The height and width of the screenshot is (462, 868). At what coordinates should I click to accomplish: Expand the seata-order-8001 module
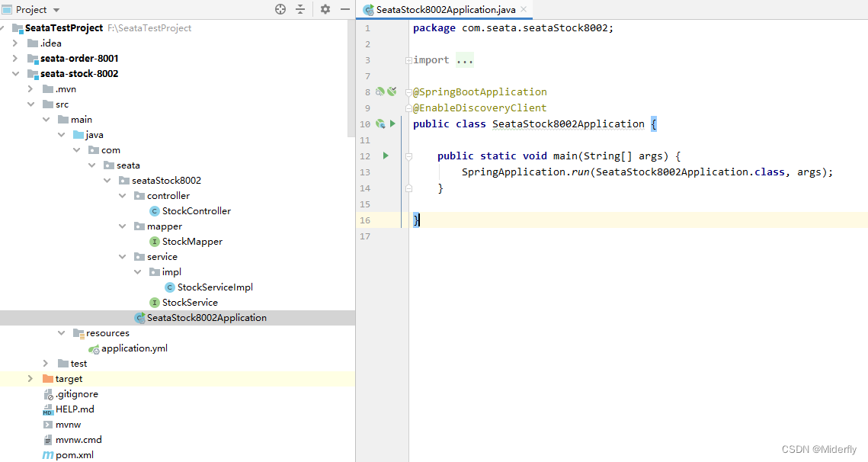click(15, 59)
